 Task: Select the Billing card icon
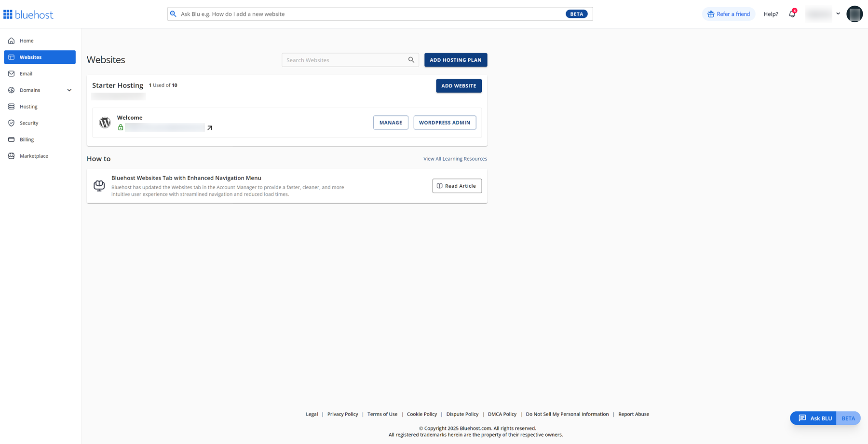pos(11,139)
